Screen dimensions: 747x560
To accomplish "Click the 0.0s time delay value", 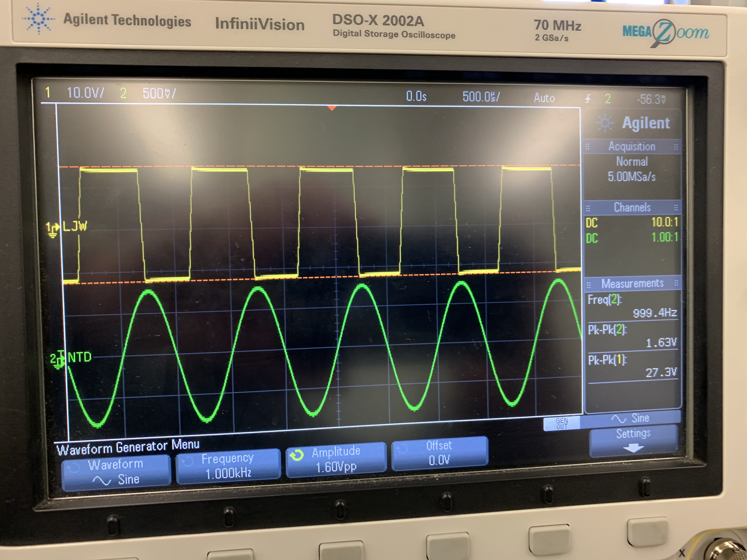I will pos(416,96).
